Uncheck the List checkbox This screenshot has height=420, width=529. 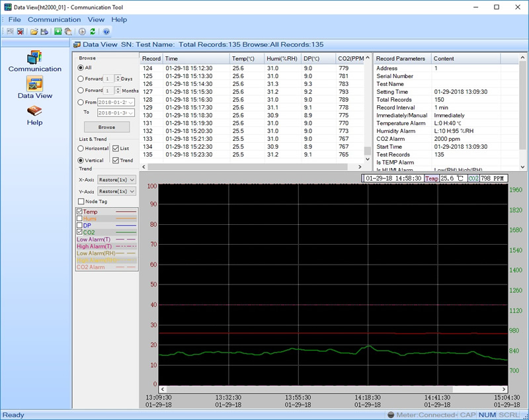116,149
